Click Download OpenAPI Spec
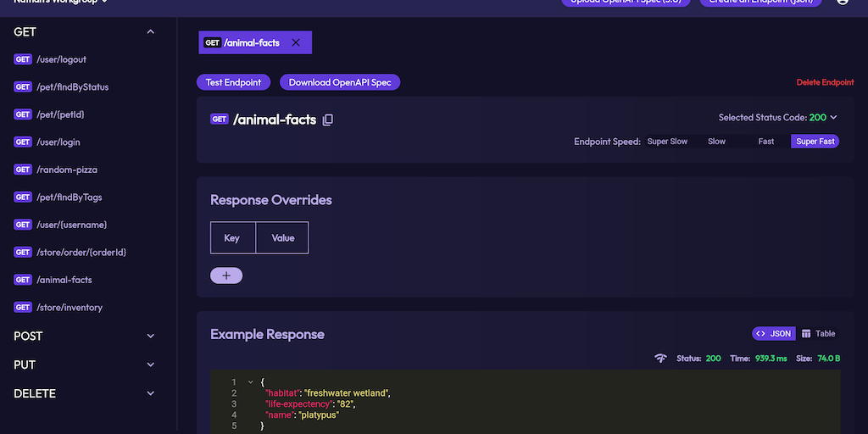Screen dimensions: 868x434 [x=340, y=82]
